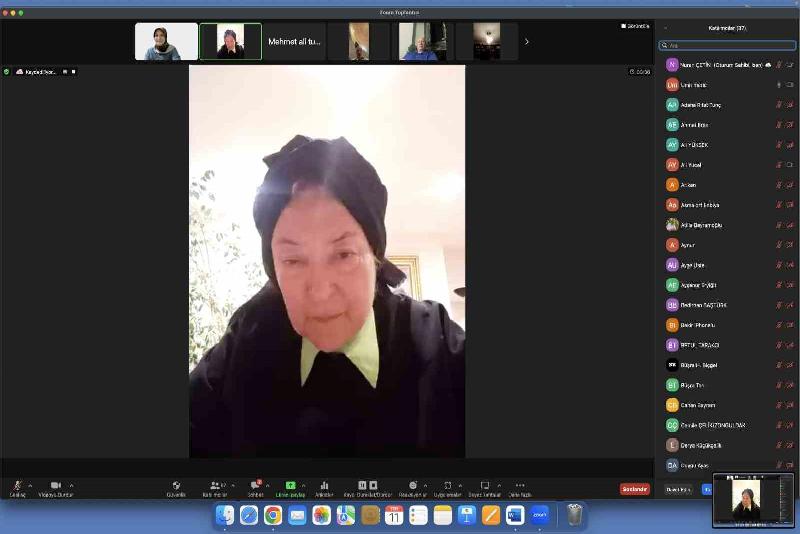
Task: Open the Katılımcılar participants icon in toolbar
Action: tap(214, 485)
